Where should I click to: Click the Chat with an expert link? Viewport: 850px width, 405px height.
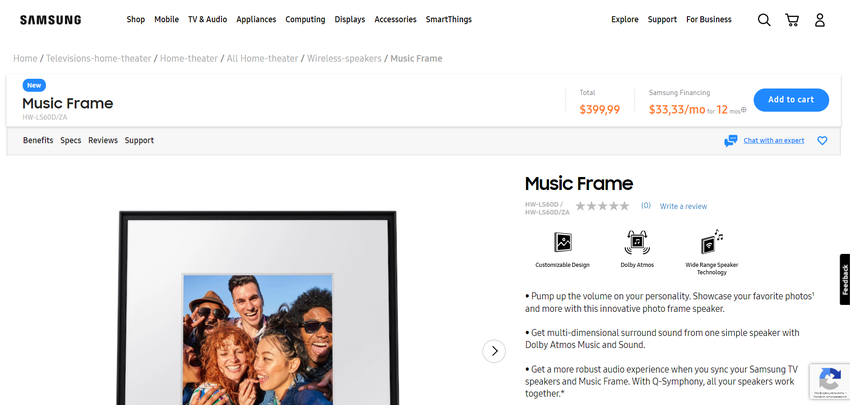[x=773, y=141]
